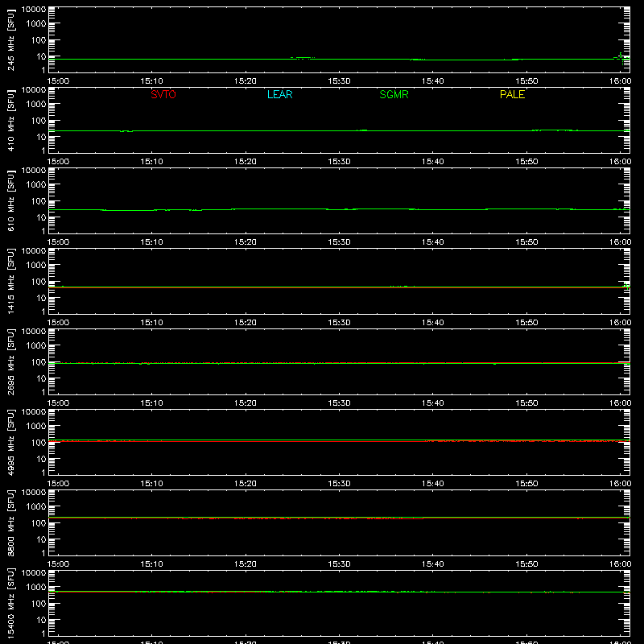Click the 100 y-tick of 2695 MHz plot
644x644 pixels.
(x=39, y=361)
